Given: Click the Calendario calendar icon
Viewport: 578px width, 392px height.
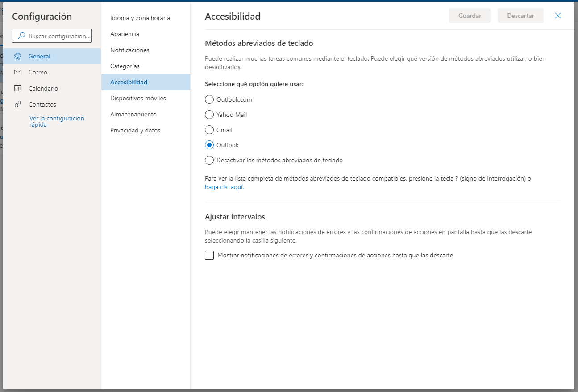Looking at the screenshot, I should (18, 88).
